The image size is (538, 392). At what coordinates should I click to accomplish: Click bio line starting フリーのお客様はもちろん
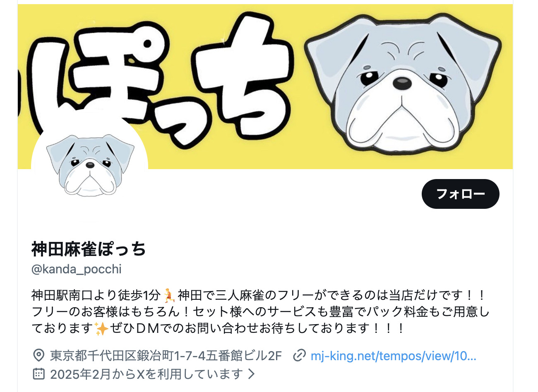(260, 312)
